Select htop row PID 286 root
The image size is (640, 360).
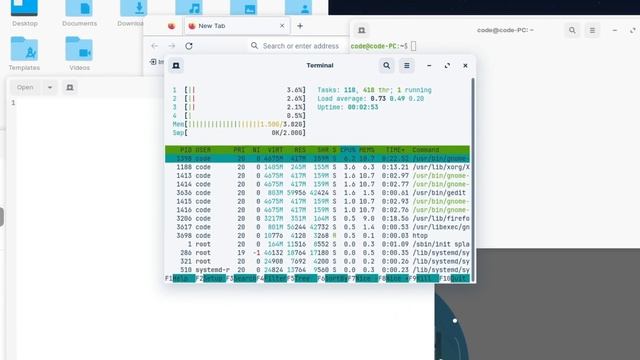pos(317,253)
